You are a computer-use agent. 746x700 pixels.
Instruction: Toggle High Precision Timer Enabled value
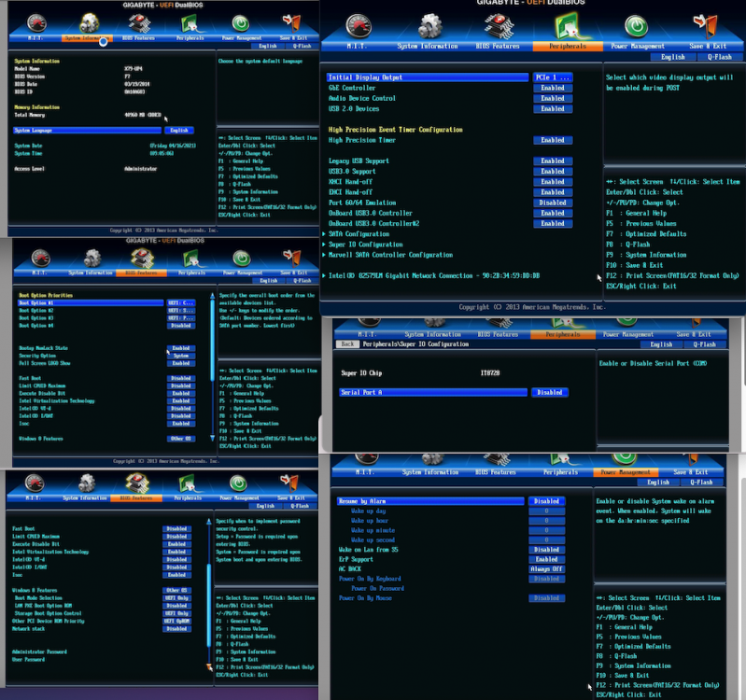click(x=553, y=140)
